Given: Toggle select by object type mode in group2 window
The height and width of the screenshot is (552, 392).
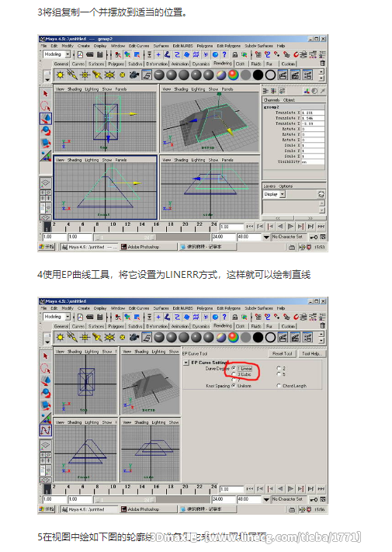Looking at the screenshot, I should coord(127,54).
